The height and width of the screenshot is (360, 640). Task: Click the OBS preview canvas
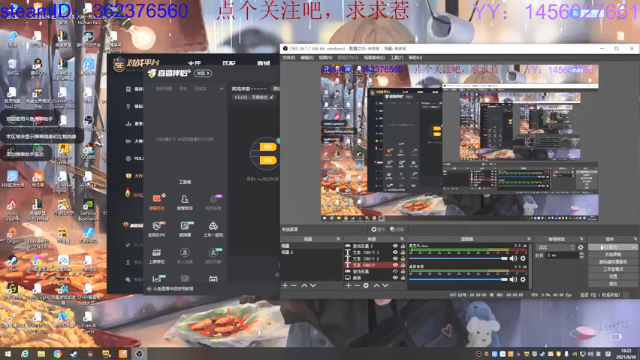[460, 143]
